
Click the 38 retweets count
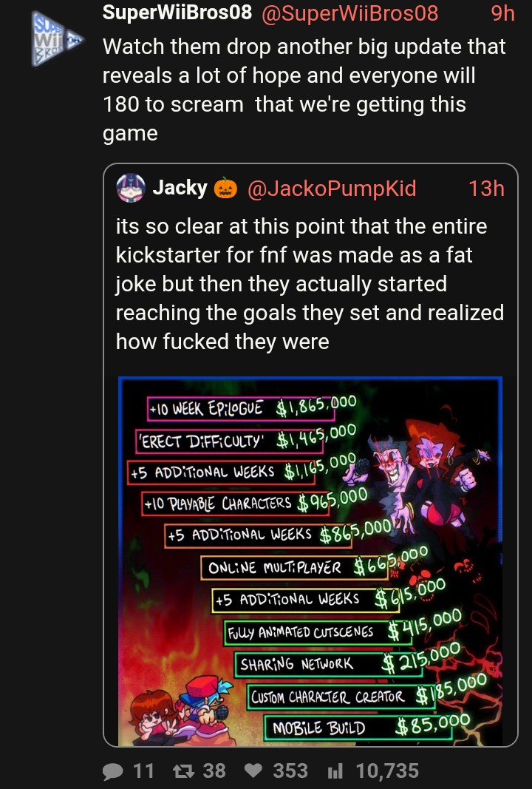[x=214, y=771]
